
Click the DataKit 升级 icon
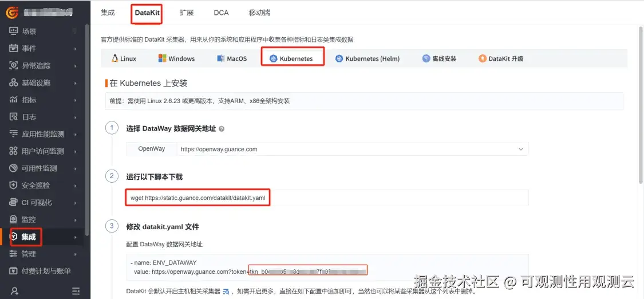[482, 58]
